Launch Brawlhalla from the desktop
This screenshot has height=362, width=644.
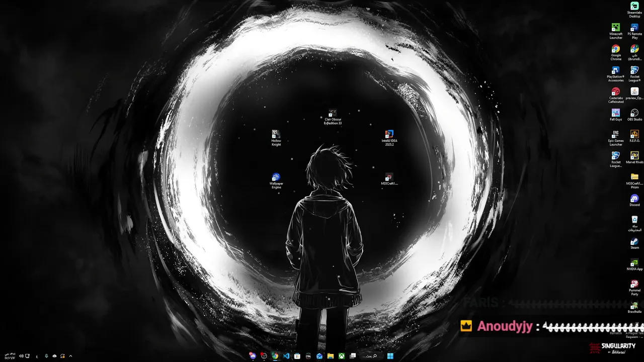click(x=634, y=308)
